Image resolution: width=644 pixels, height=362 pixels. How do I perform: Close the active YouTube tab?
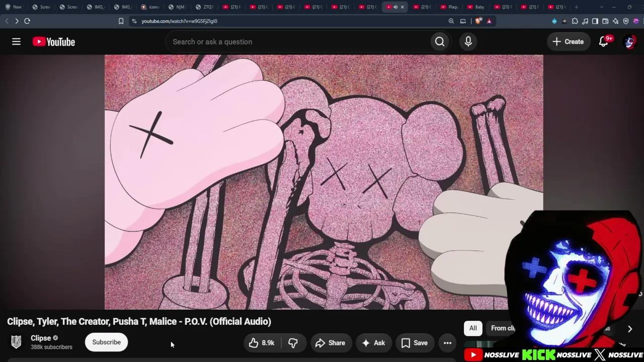click(402, 7)
